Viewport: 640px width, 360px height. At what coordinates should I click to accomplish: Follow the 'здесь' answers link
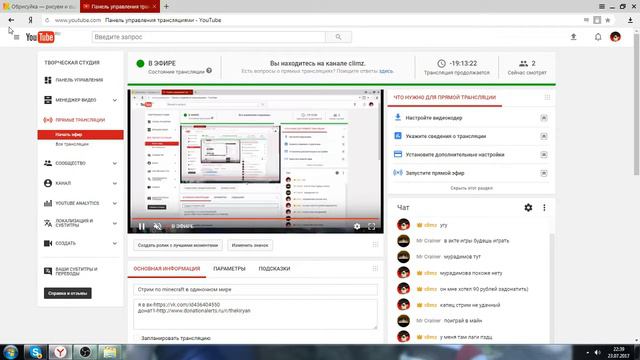[386, 71]
